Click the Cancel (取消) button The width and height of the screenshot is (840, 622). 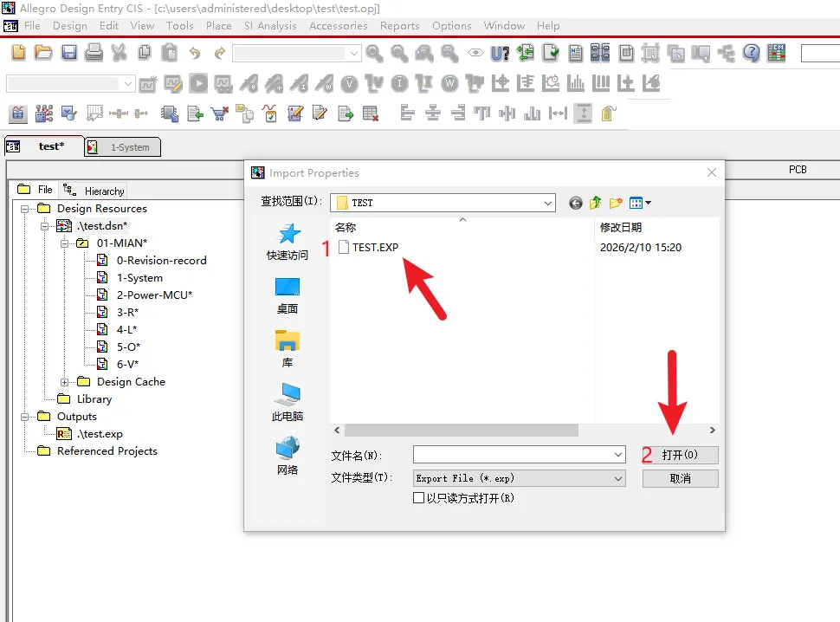680,478
